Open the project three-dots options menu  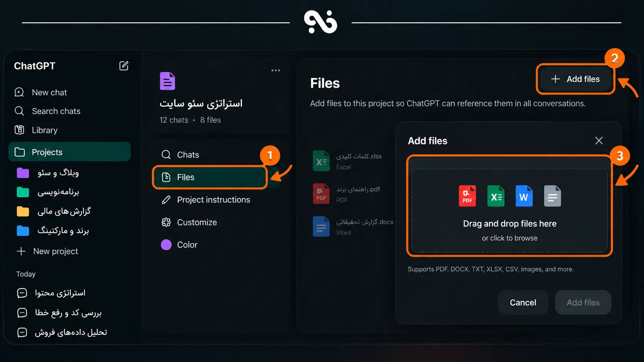click(275, 70)
